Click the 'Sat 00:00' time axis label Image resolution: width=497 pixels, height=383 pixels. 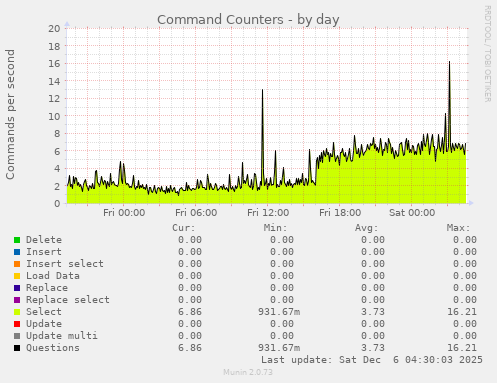412,213
